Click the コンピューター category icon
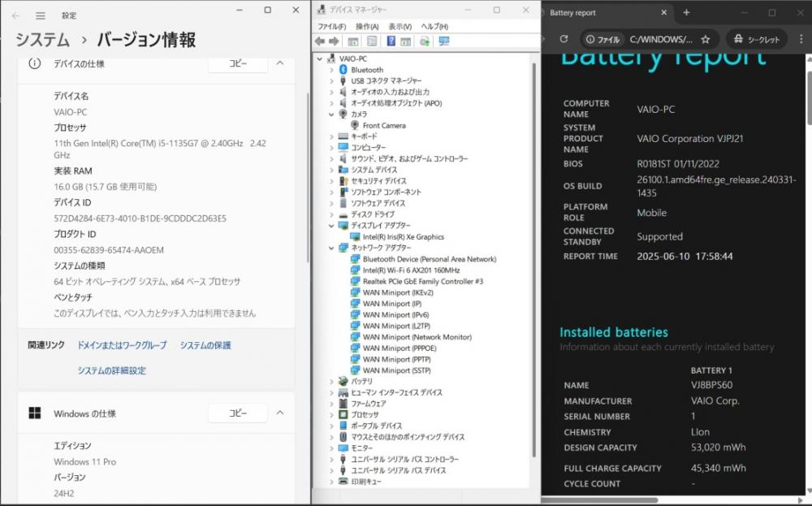The height and width of the screenshot is (506, 812). coord(343,147)
